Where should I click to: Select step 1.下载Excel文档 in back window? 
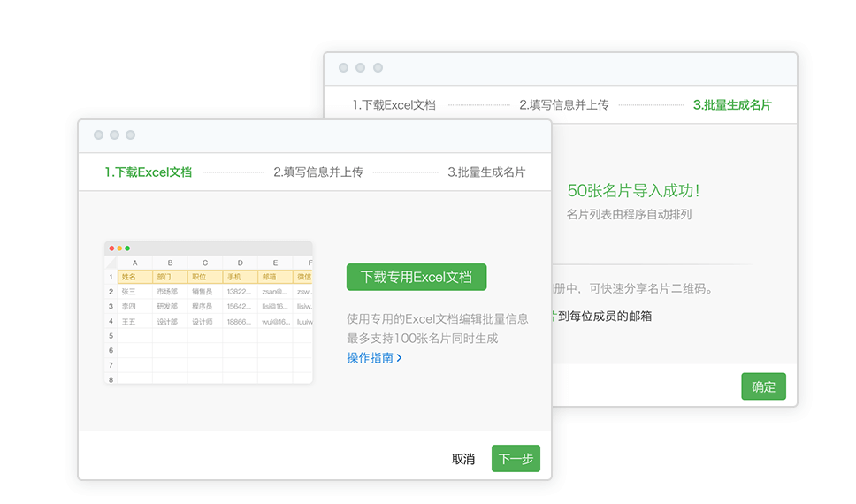(394, 105)
